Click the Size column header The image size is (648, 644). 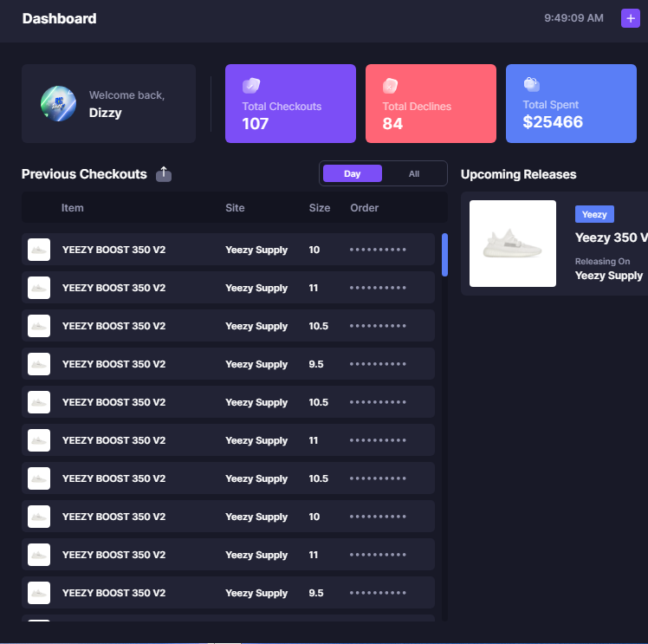320,207
